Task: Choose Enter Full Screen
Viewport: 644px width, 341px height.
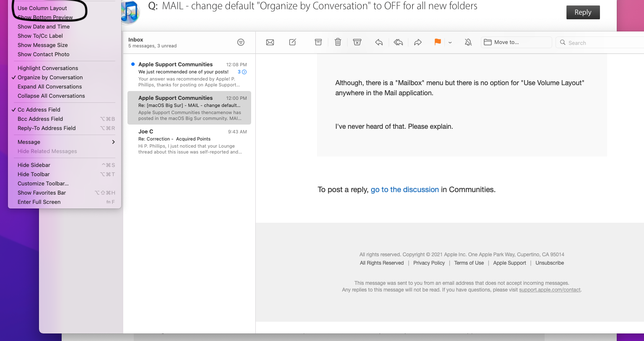Action: coord(39,202)
